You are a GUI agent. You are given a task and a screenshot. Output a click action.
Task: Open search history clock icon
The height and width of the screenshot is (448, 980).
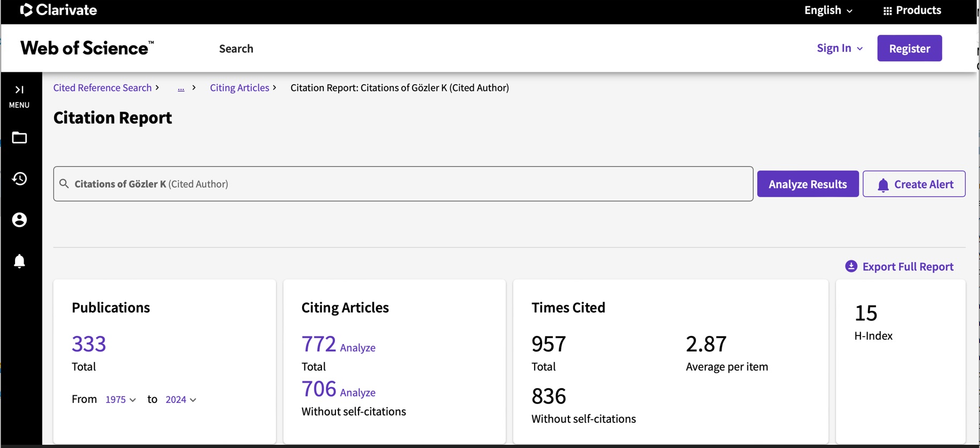tap(19, 178)
